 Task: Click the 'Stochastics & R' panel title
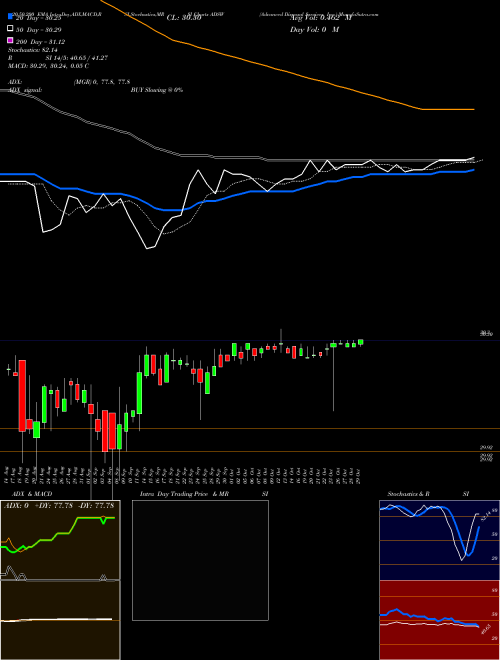tap(408, 494)
